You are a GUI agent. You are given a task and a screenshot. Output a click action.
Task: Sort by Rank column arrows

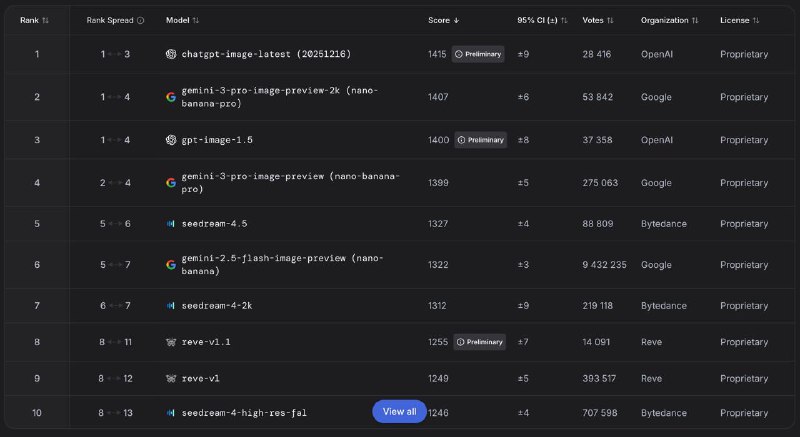pos(45,20)
